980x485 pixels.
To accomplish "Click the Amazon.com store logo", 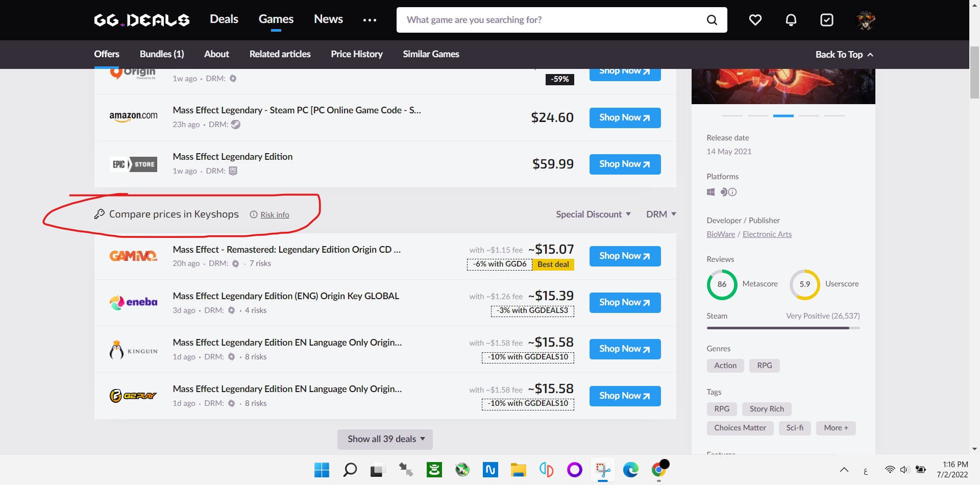I will 133,117.
